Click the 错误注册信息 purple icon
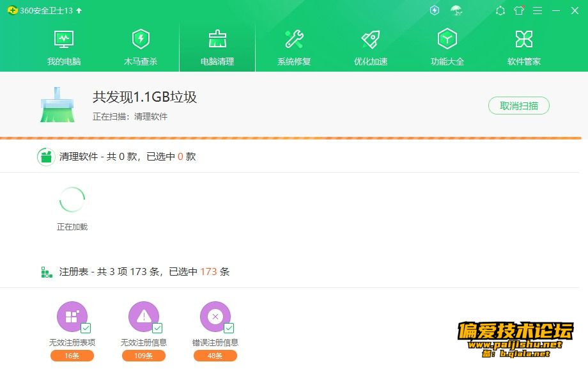588x371 pixels. (x=215, y=317)
